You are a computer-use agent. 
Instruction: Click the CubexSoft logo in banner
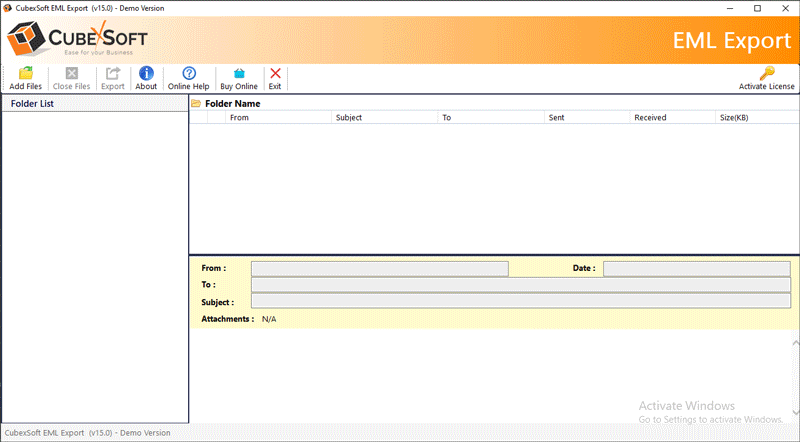coord(77,39)
